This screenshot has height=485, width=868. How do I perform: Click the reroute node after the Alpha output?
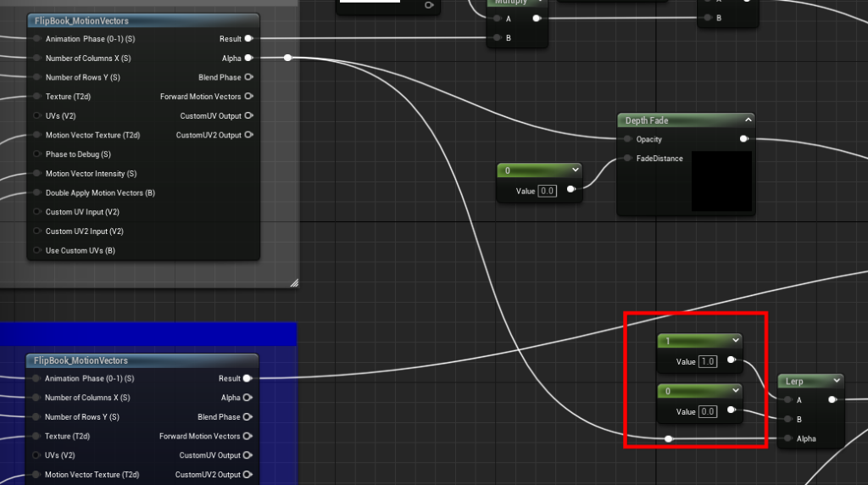288,58
